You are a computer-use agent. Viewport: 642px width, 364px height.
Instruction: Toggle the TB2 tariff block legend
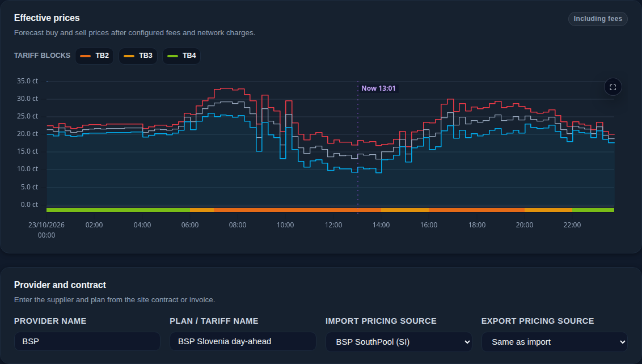coord(95,56)
